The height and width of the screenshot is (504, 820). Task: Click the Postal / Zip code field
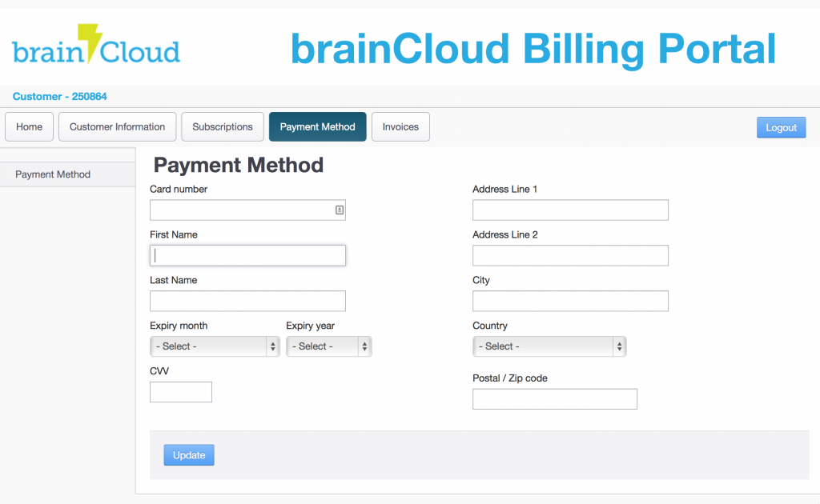(x=555, y=399)
